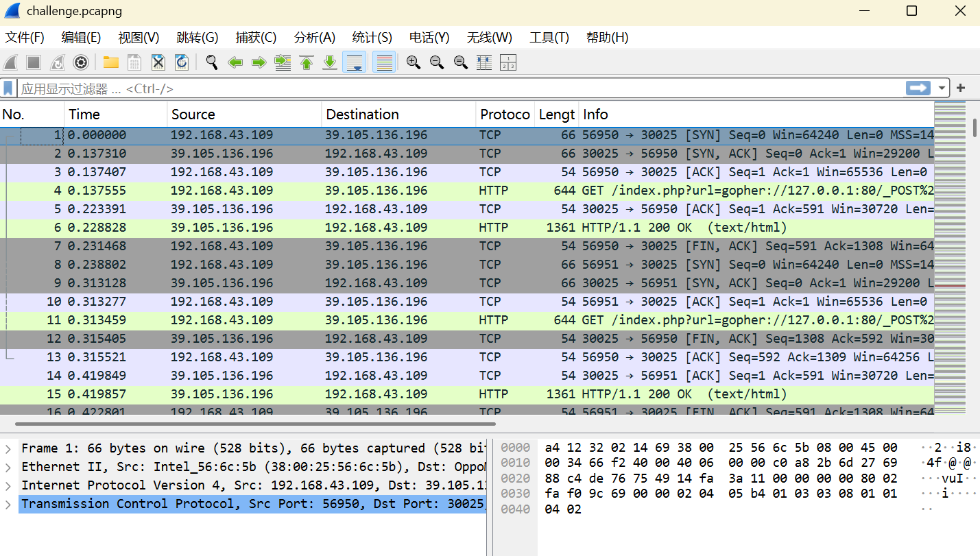Open the capture options gear icon

[x=81, y=62]
